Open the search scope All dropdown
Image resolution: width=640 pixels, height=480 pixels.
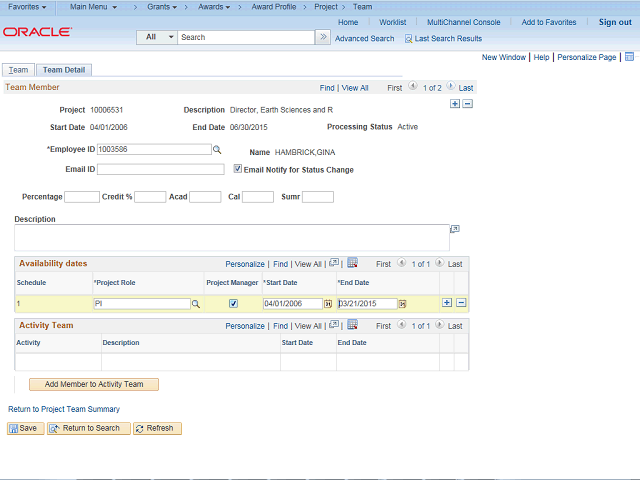(157, 37)
